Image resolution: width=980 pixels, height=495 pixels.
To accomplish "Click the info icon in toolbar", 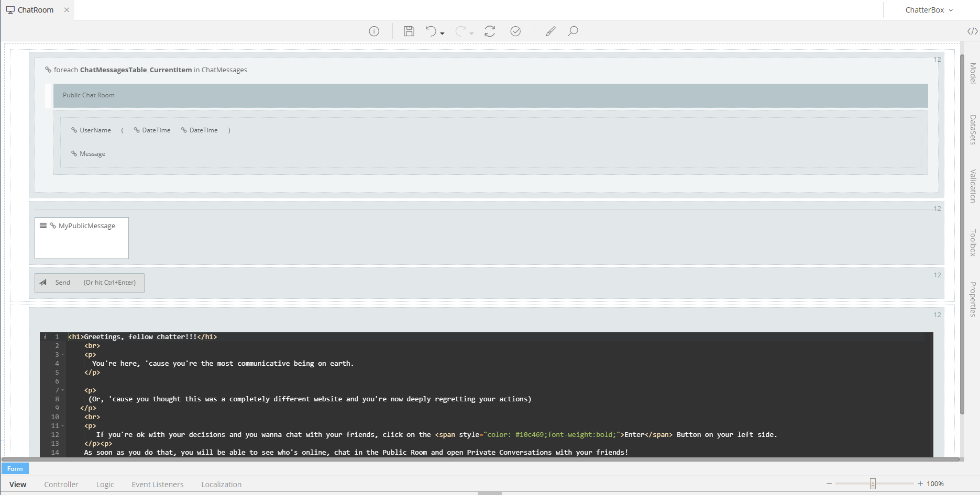I will (374, 31).
